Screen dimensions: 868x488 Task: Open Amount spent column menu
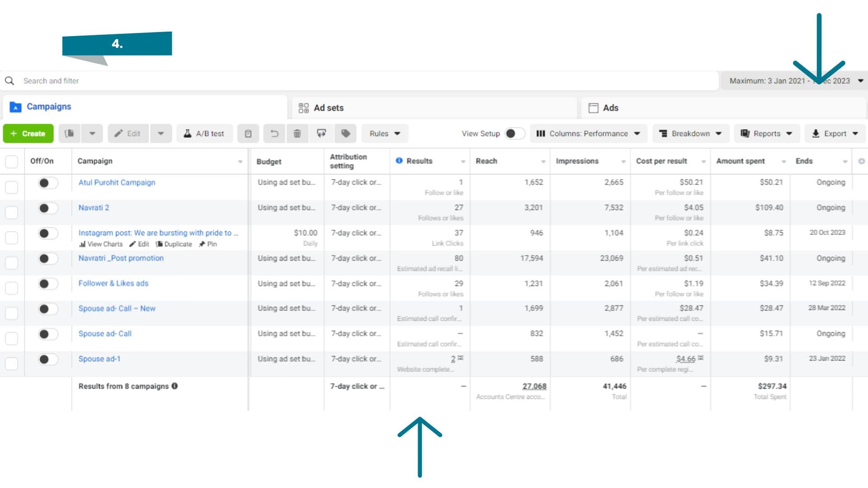pos(784,162)
